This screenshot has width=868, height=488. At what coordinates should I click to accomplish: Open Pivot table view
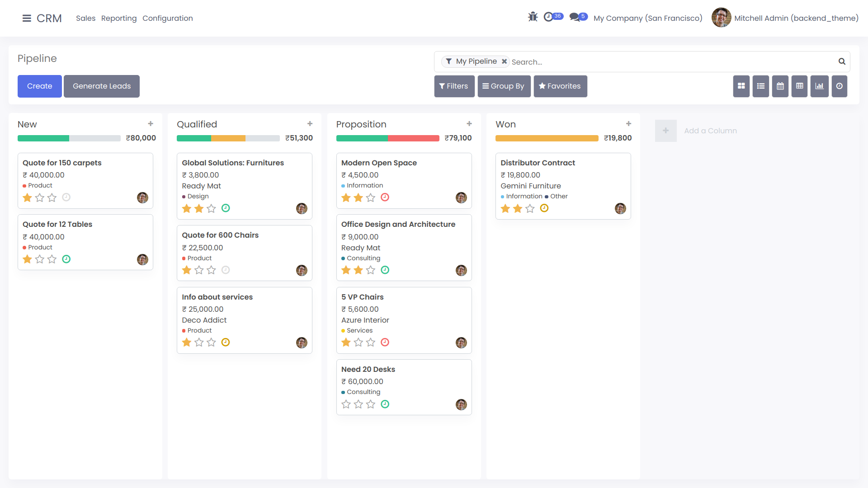(x=800, y=86)
